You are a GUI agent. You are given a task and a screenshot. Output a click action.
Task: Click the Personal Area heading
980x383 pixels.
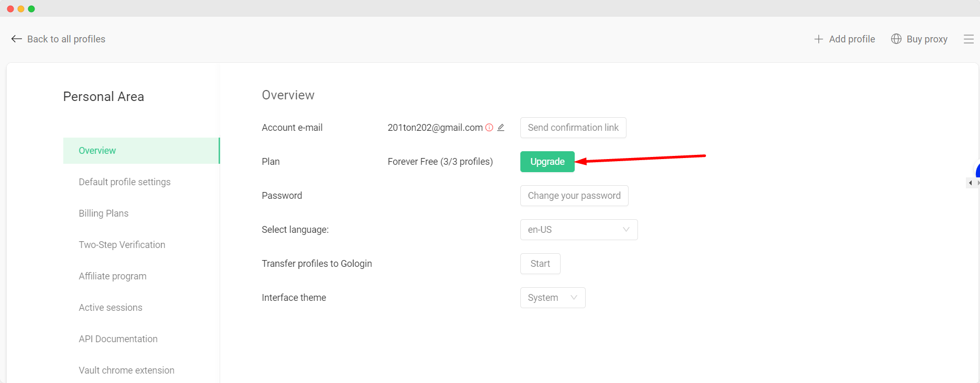(104, 97)
